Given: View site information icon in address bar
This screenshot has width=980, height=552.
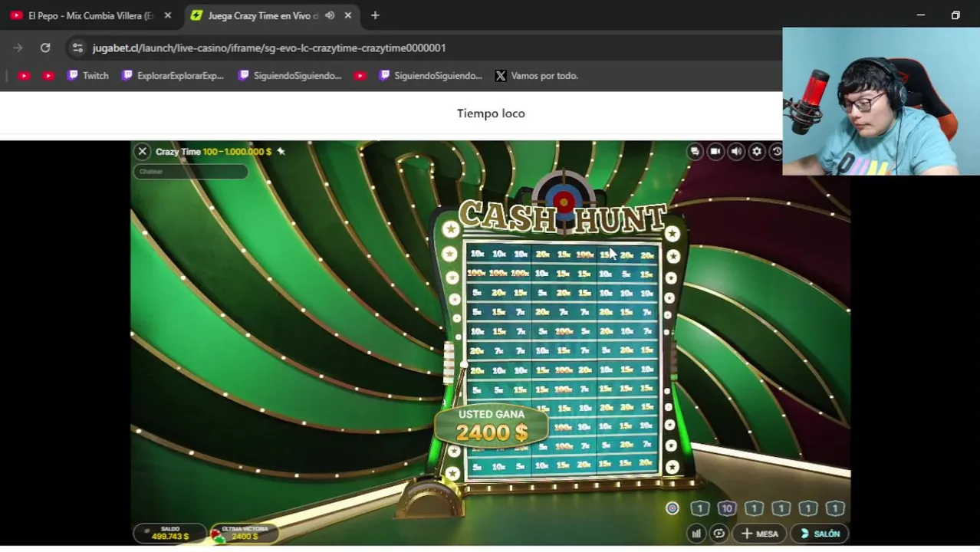Looking at the screenshot, I should point(77,48).
